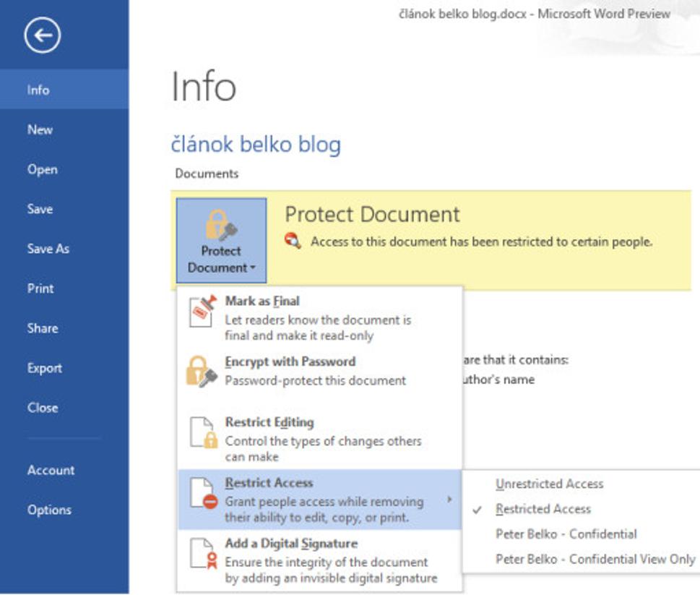Viewport: 700px width, 595px height.
Task: Click the 'článok belko blog' document title
Action: tap(256, 145)
